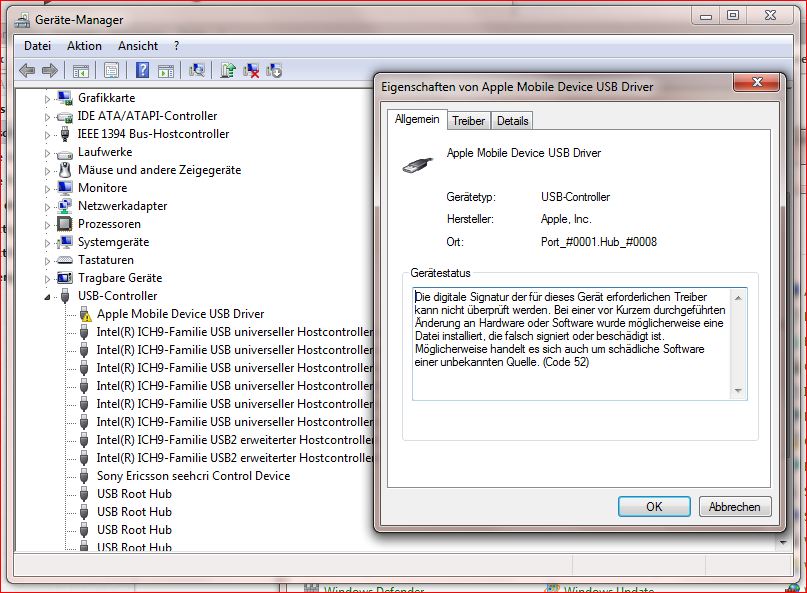
Task: Click the Forward arrow toolbar icon
Action: (50, 71)
